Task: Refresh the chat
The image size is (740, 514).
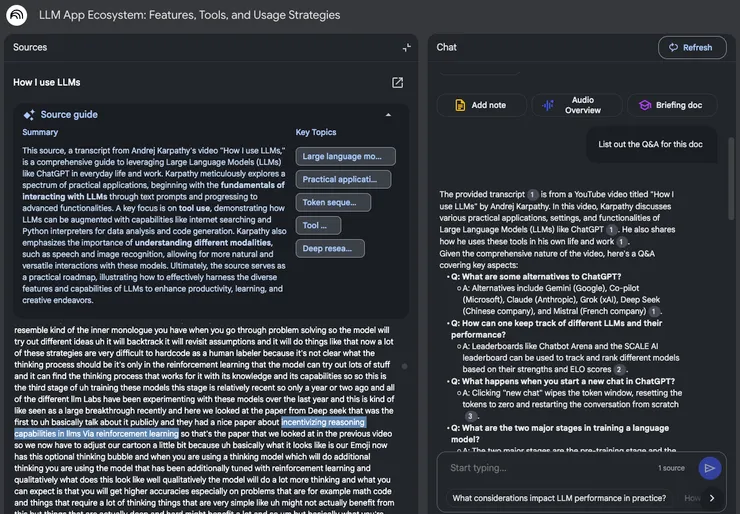Action: [691, 47]
